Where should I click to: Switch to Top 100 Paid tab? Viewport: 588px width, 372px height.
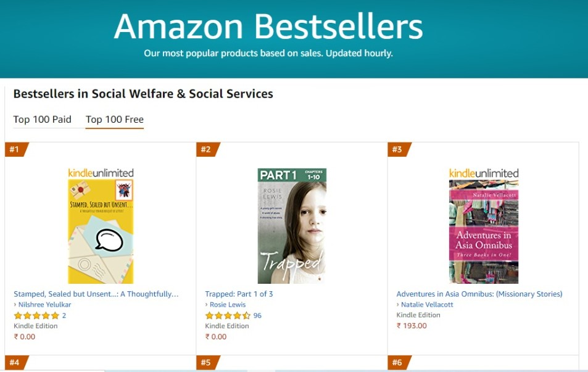click(43, 120)
